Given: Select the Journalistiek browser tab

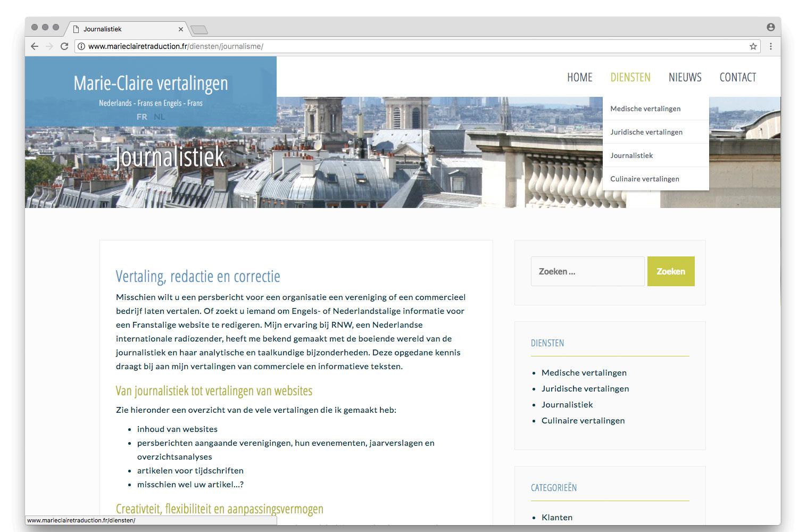Looking at the screenshot, I should pos(127,29).
